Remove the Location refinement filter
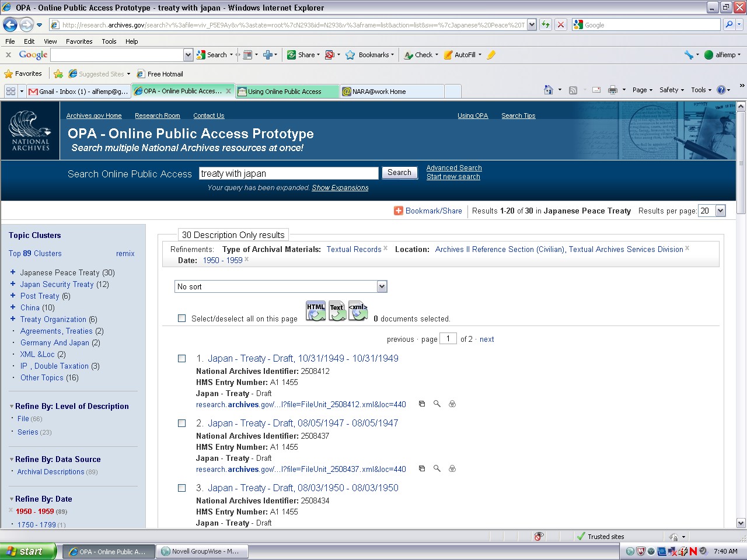The height and width of the screenshot is (560, 747). pos(687,248)
